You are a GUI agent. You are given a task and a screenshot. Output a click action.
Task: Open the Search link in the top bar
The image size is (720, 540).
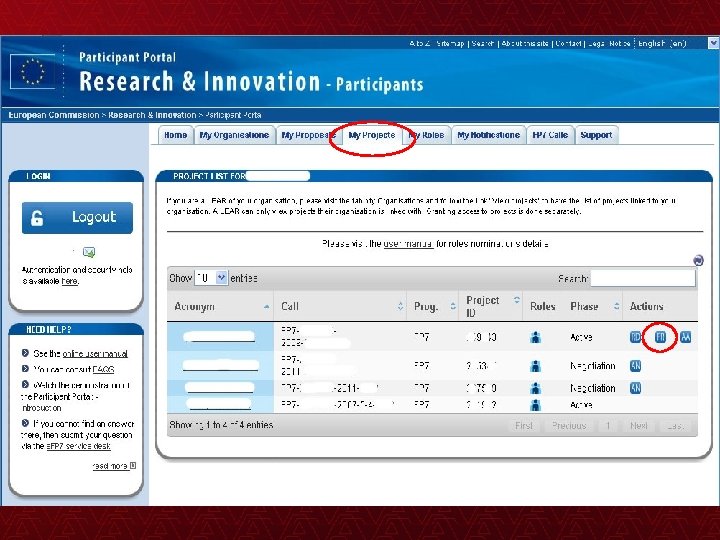tap(483, 43)
